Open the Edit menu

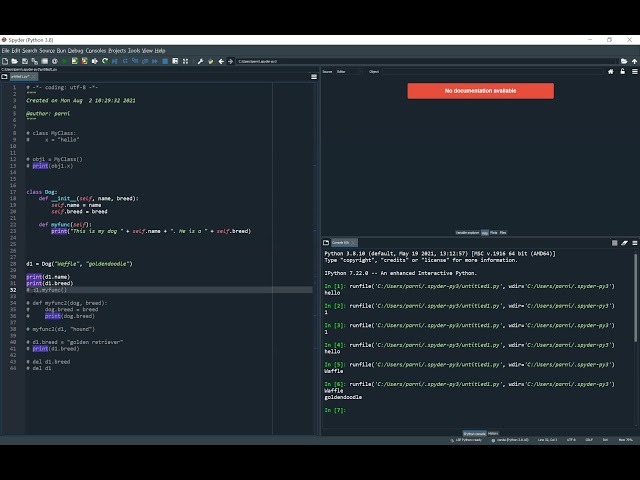click(x=16, y=51)
